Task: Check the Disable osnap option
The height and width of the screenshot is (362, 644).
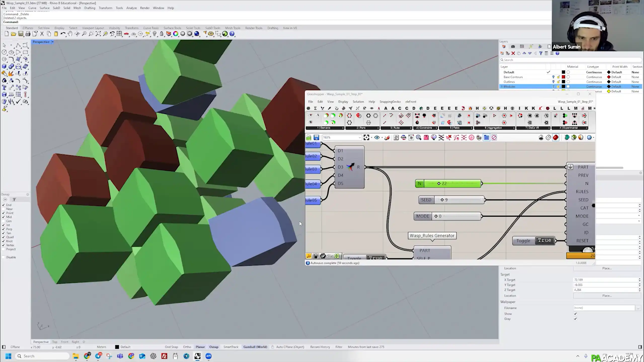Action: tap(3, 257)
